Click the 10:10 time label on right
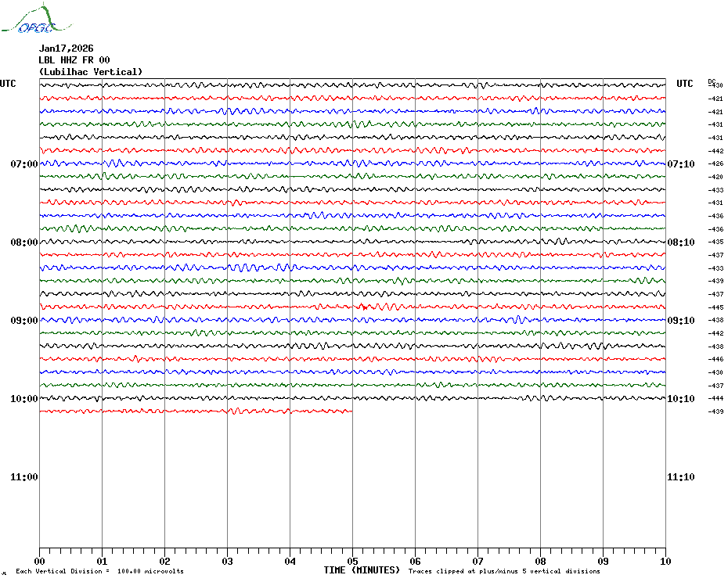 681,399
